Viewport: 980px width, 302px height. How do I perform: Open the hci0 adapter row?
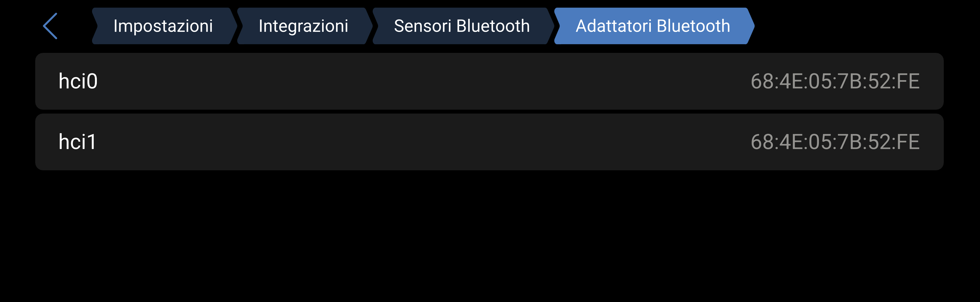point(489,81)
